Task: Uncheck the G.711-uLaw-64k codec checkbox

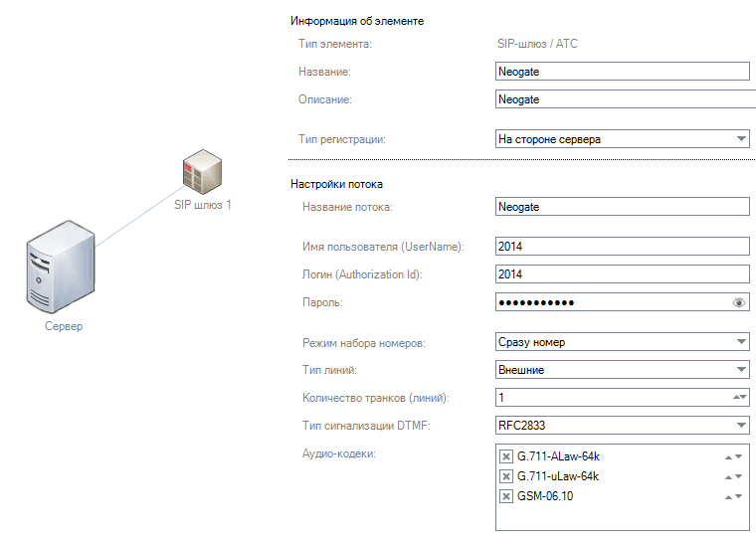Action: 505,476
